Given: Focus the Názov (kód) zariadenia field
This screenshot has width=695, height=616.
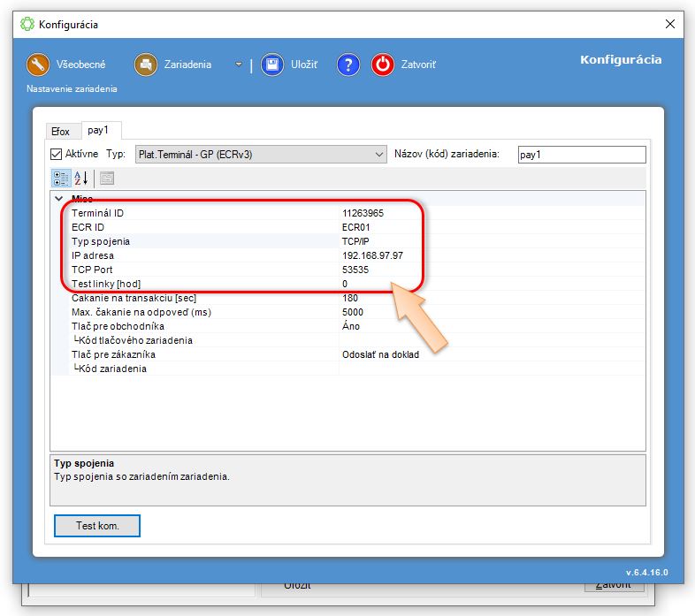Looking at the screenshot, I should point(582,155).
